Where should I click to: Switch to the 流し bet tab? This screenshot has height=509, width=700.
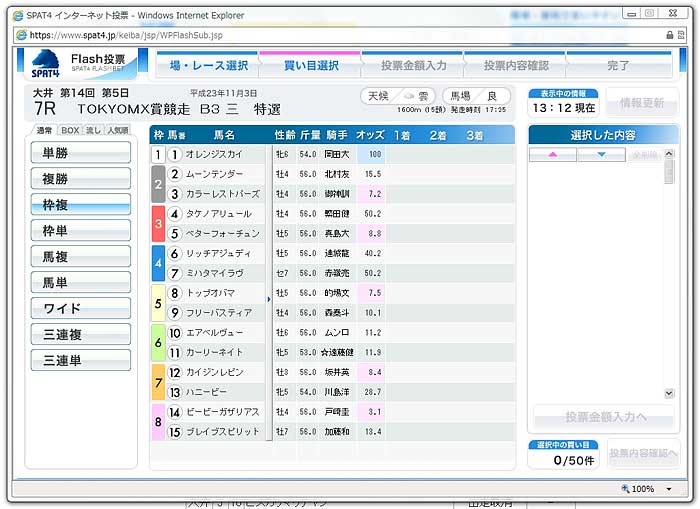(93, 131)
